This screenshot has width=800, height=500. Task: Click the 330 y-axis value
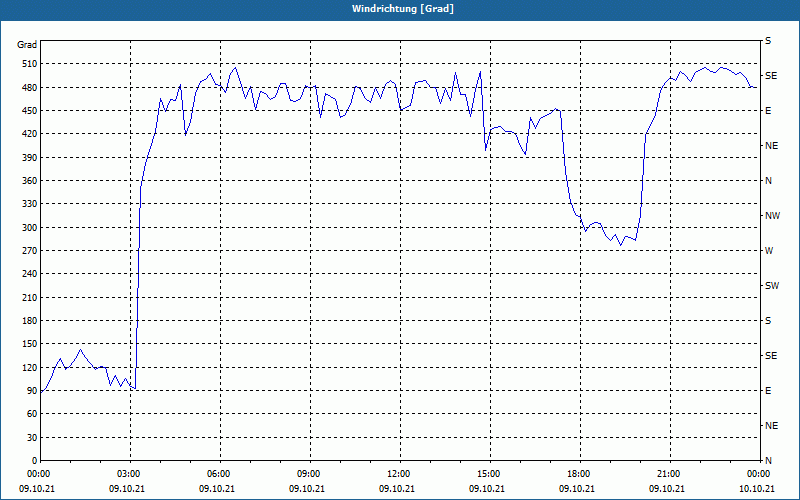click(30, 204)
